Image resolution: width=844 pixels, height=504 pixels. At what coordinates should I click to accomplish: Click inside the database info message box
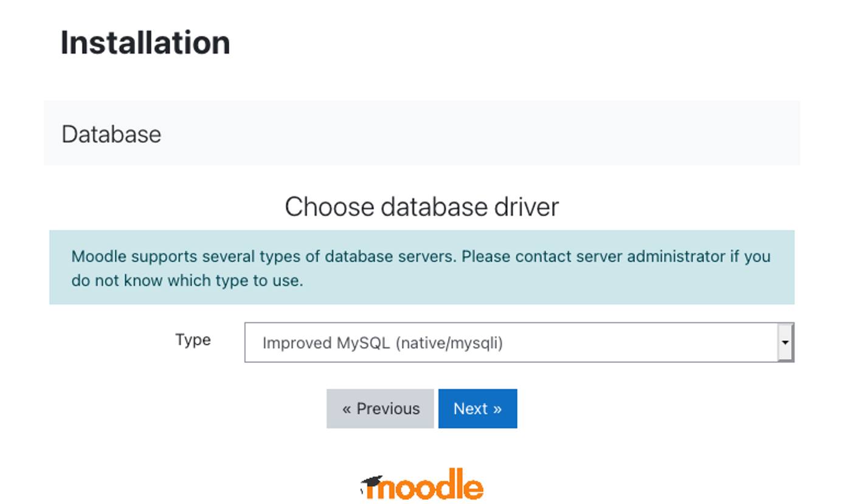422,266
